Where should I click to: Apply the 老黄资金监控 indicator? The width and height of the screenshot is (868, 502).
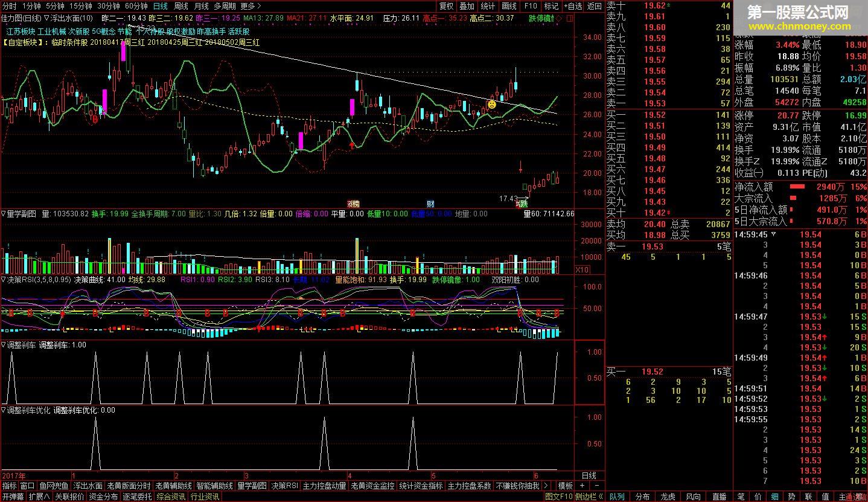[x=372, y=486]
